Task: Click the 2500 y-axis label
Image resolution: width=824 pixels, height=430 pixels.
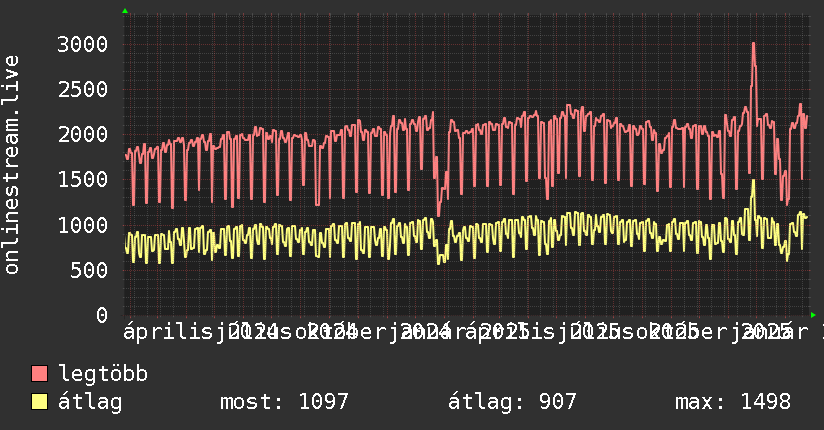Action: click(83, 89)
